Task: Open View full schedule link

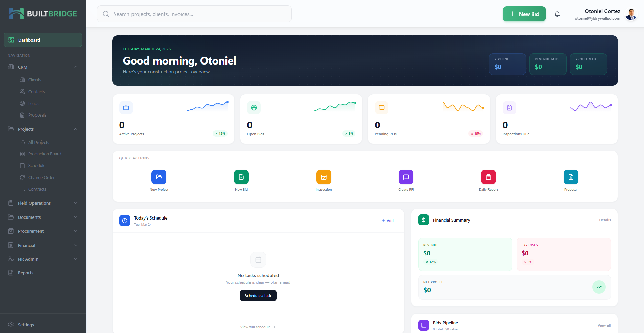Action: pyautogui.click(x=258, y=327)
